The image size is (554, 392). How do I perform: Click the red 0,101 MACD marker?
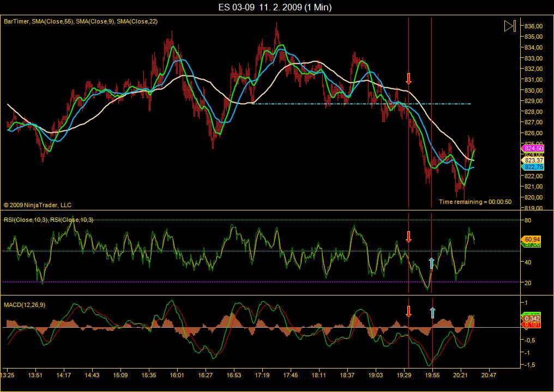click(x=531, y=324)
